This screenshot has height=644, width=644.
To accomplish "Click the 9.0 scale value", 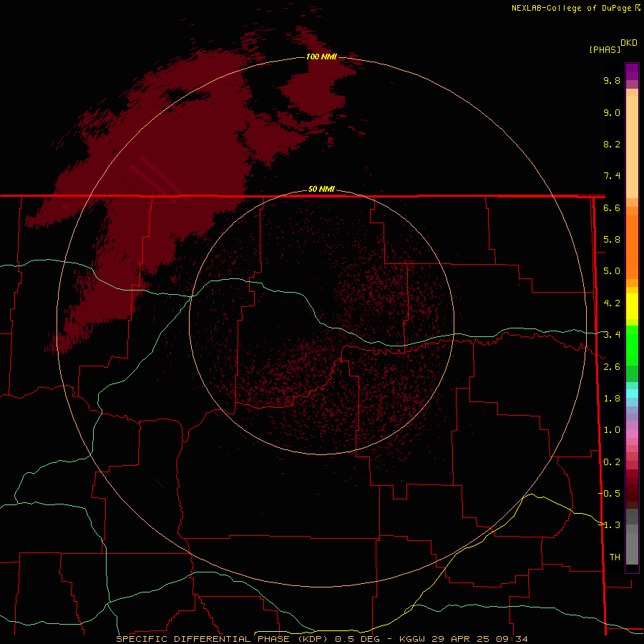I will click(612, 112).
